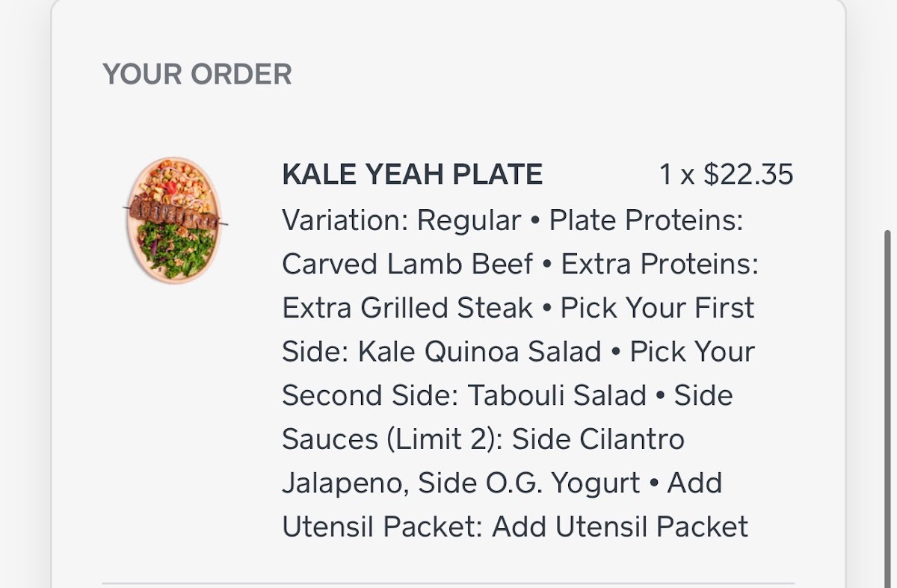Select the KALE YEAH PLATE item title
The image size is (897, 588).
point(412,175)
